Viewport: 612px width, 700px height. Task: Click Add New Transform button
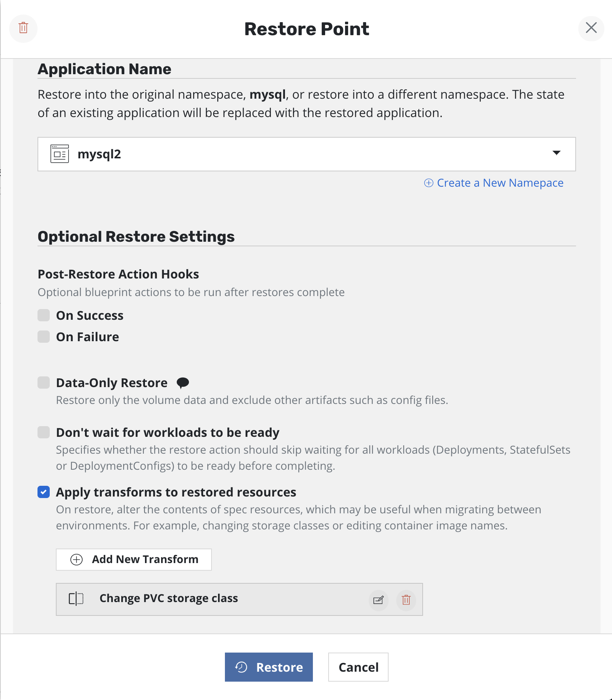pos(134,560)
